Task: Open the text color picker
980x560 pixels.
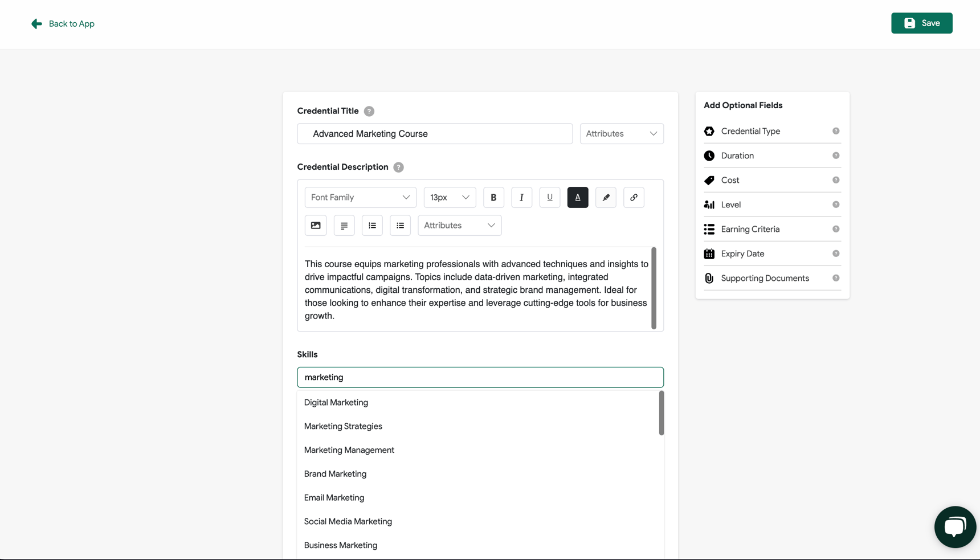Action: tap(578, 197)
